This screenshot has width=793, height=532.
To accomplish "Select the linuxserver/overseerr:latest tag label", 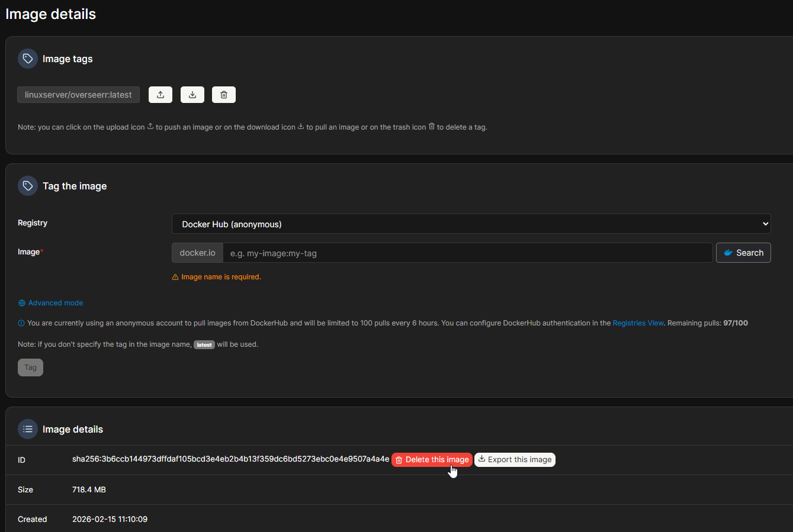I will (x=78, y=95).
